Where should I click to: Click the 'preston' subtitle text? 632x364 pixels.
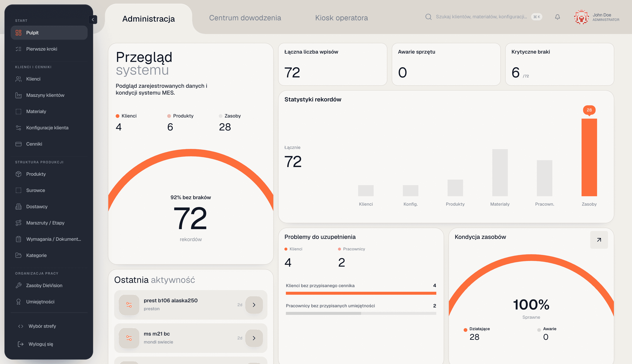coord(152,309)
